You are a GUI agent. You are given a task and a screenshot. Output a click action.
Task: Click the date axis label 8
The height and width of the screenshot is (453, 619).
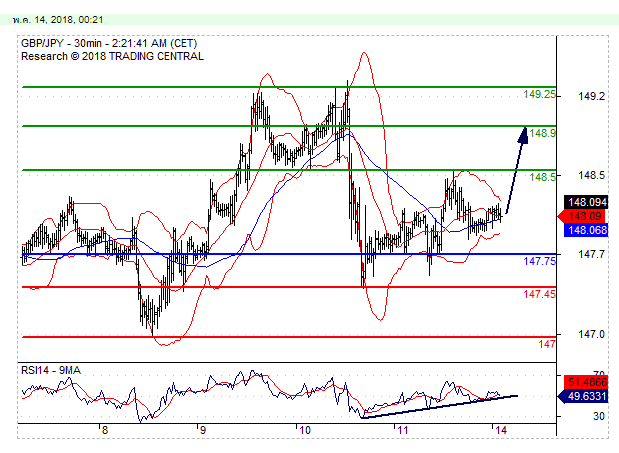click(104, 431)
